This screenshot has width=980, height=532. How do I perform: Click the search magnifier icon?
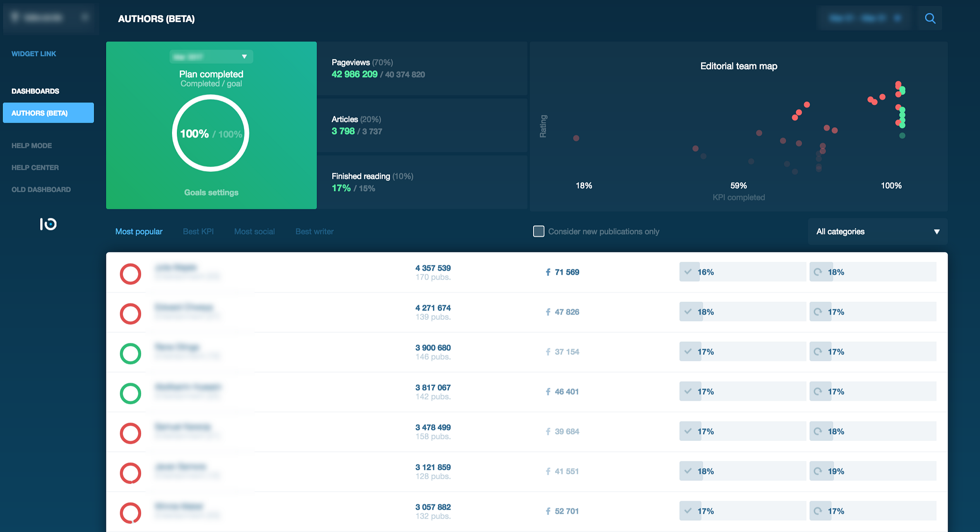[x=930, y=19]
